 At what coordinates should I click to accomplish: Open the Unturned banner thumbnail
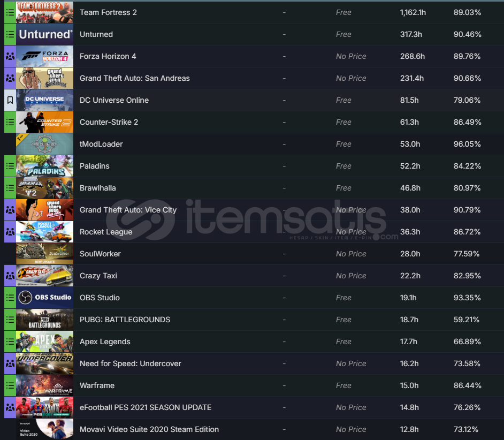click(x=45, y=34)
